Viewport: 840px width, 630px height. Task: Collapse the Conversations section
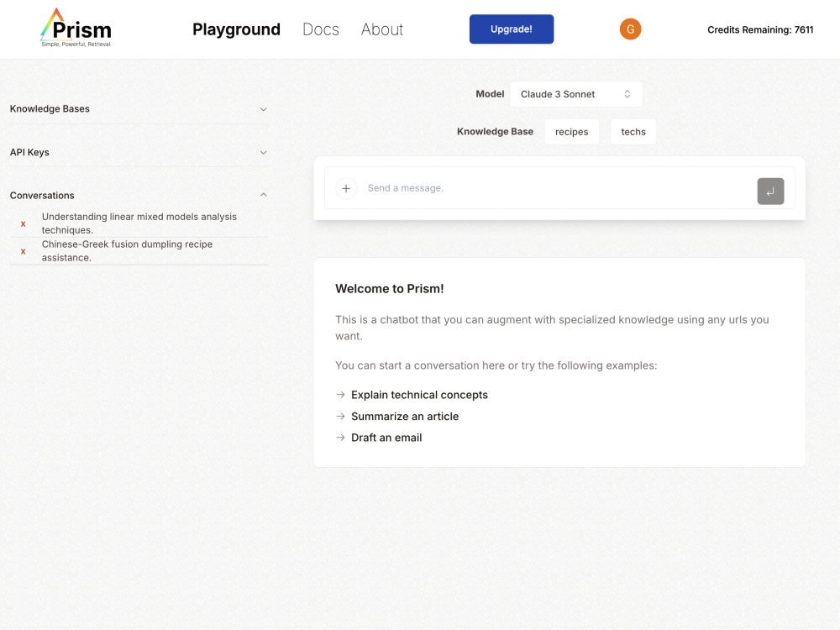tap(139, 195)
